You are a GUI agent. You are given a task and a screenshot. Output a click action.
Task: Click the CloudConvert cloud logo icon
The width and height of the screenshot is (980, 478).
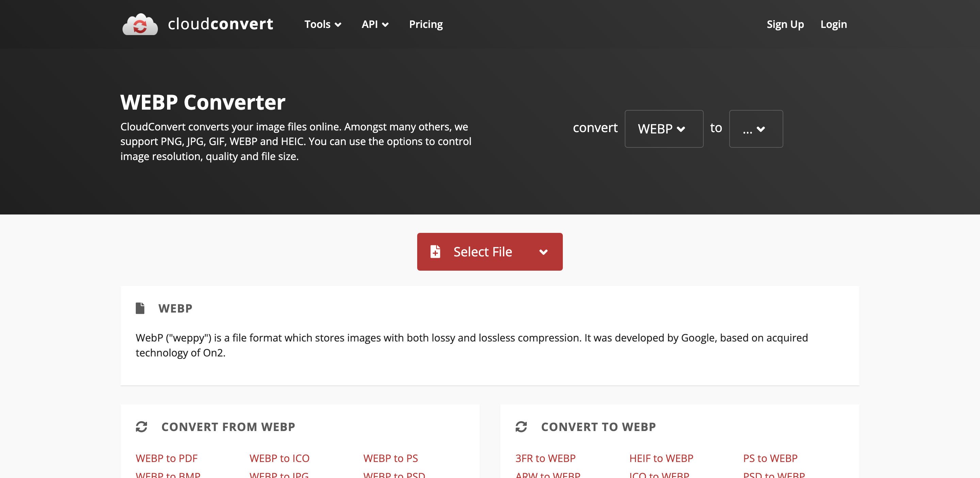coord(140,25)
